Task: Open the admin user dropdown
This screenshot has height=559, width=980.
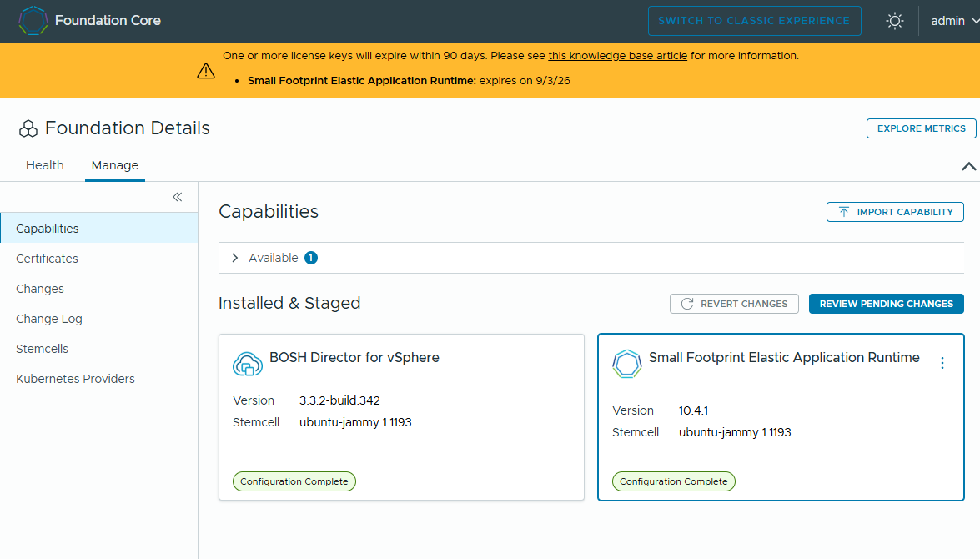Action: [954, 21]
